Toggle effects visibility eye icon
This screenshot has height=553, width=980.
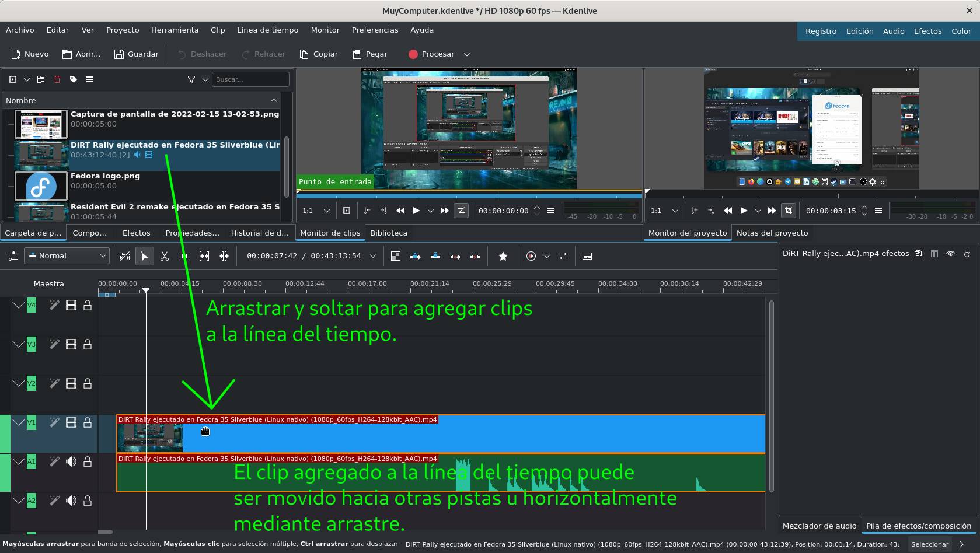coord(951,254)
